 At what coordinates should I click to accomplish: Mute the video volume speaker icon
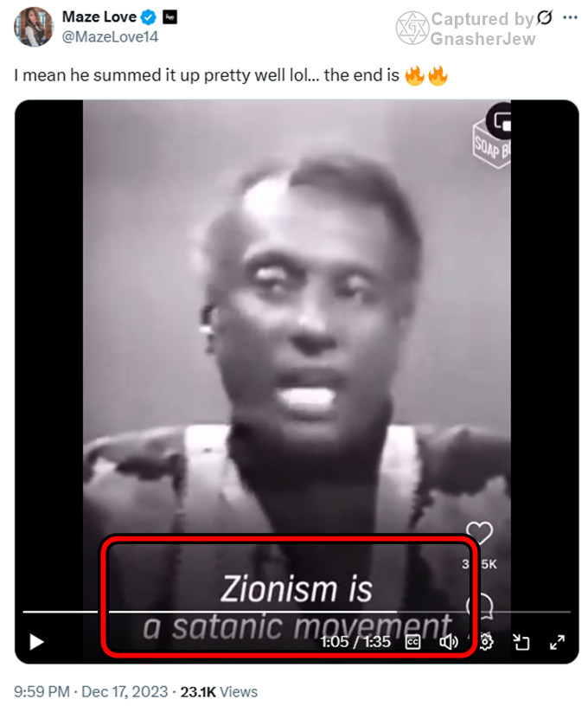[449, 642]
